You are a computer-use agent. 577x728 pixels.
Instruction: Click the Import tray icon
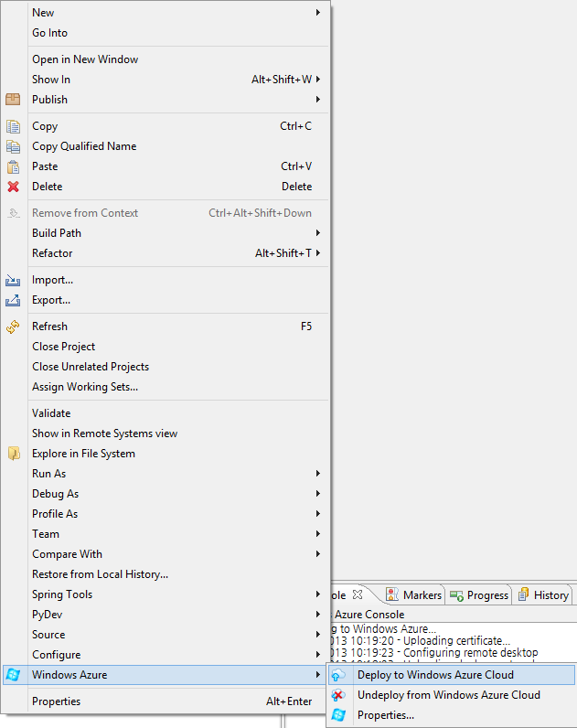click(x=13, y=280)
